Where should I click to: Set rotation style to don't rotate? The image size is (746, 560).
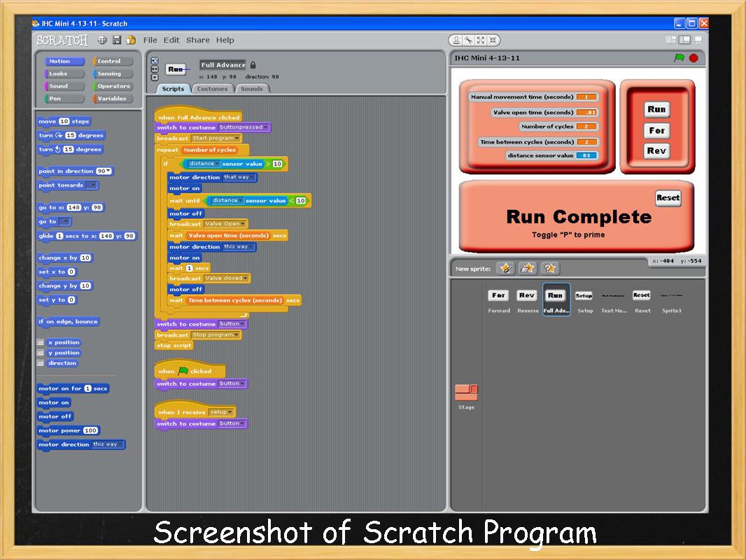tap(155, 77)
